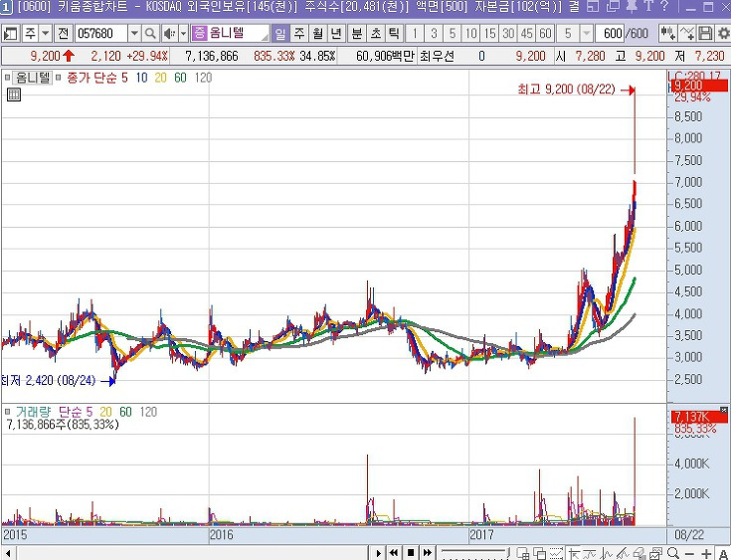
Task: Click the chart image capture icon
Action: pos(656,553)
